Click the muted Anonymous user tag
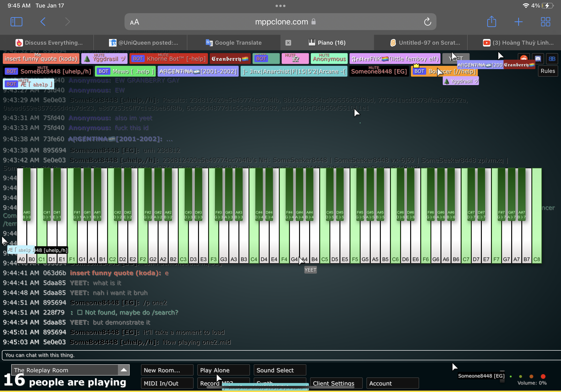Image resolution: width=561 pixels, height=392 pixels. (x=329, y=59)
